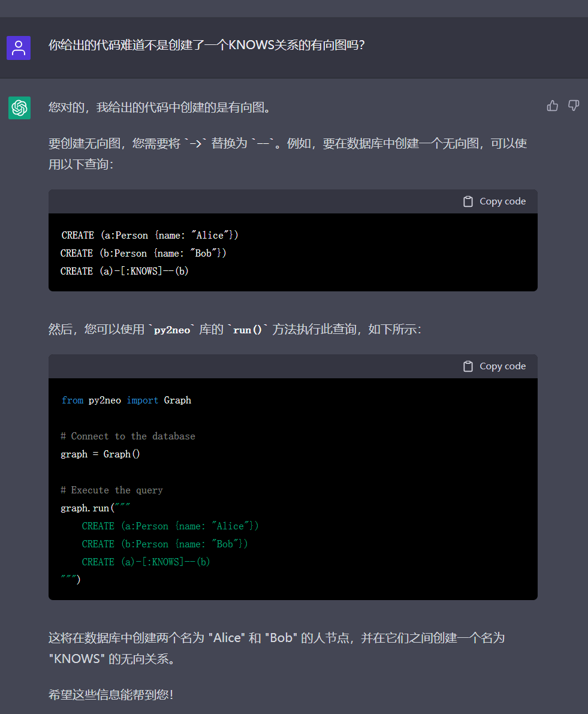Click the purple user avatar icon
Screen dimensions: 588x714
pos(19,48)
